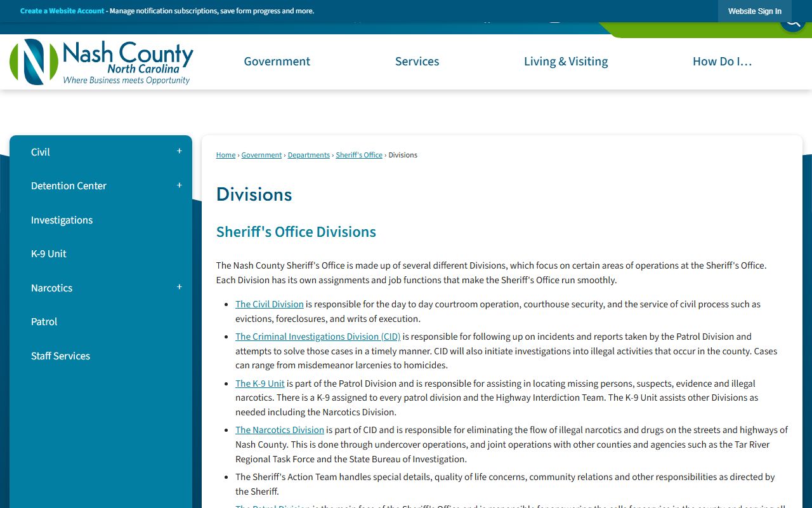
Task: Open the Government menu
Action: 277,62
